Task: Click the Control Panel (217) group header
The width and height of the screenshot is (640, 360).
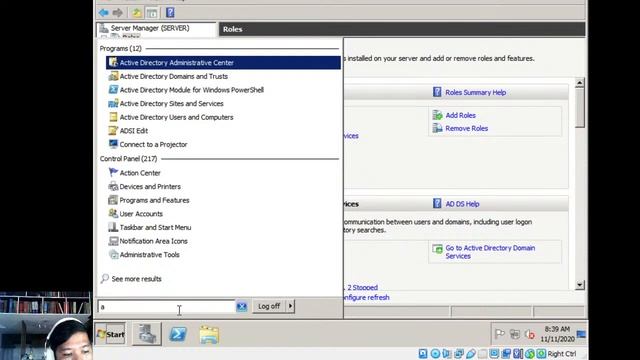Action: coord(129,159)
